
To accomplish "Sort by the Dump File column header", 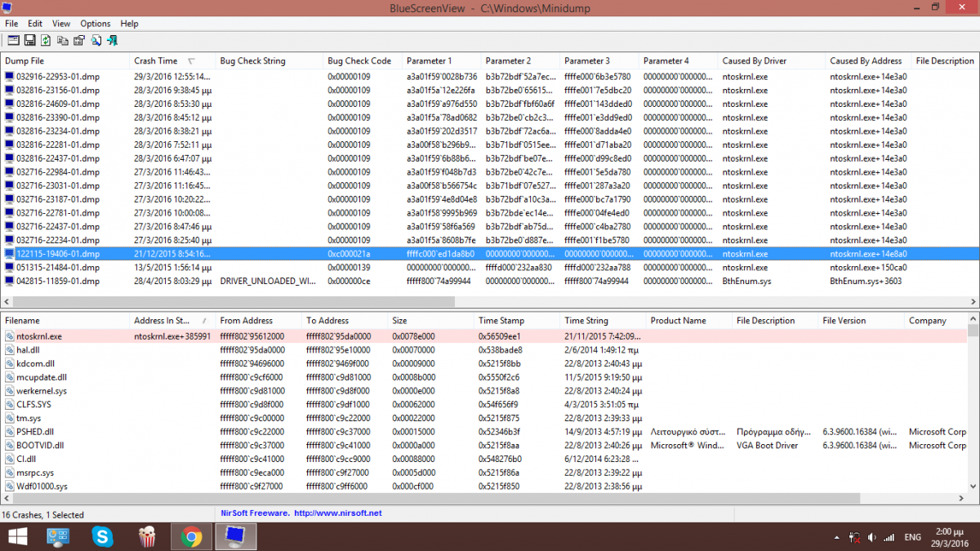I will click(65, 60).
